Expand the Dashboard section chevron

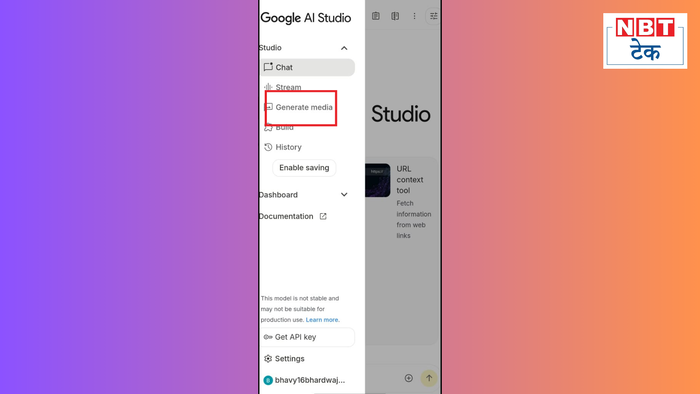[x=344, y=195]
